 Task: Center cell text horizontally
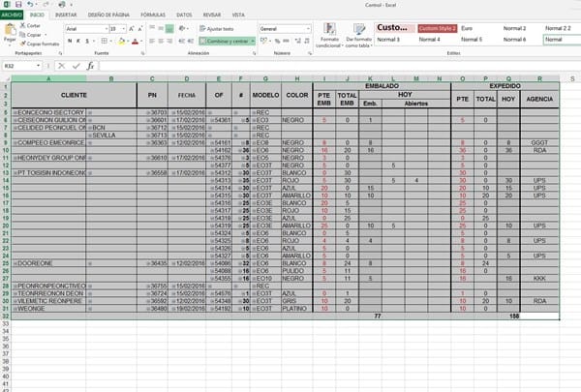pyautogui.click(x=161, y=41)
